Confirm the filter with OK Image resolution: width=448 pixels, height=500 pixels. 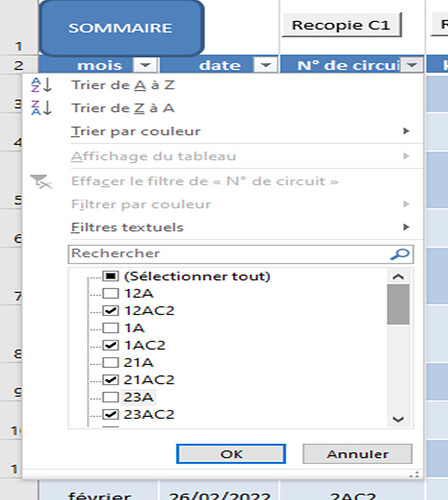click(231, 454)
